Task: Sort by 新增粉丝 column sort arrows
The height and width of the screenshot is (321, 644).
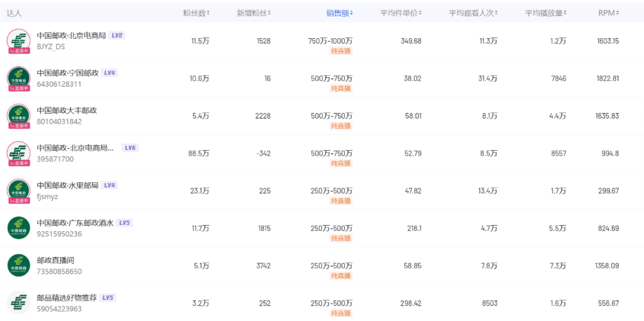Action: (x=270, y=13)
